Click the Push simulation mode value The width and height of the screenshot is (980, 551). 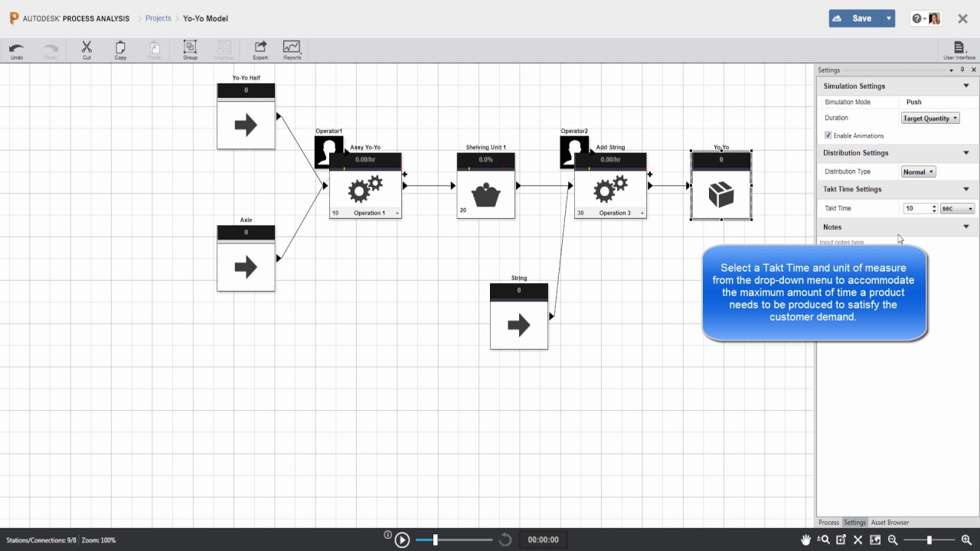click(x=913, y=102)
